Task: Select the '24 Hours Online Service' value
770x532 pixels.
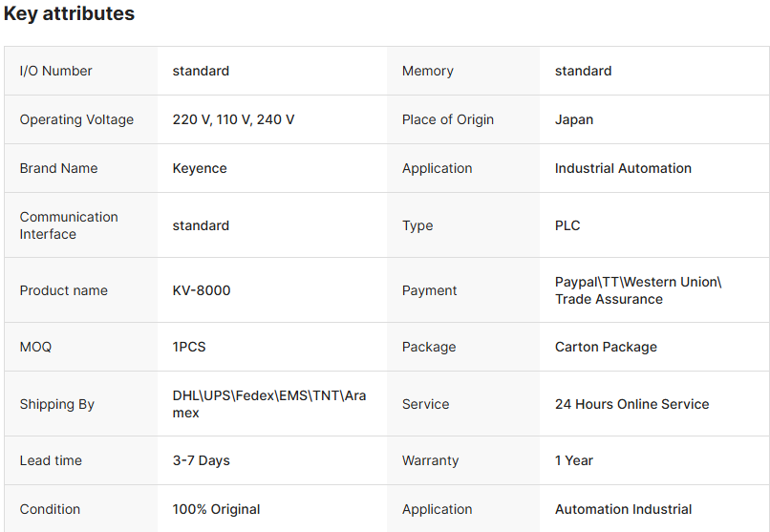Action: (x=631, y=404)
